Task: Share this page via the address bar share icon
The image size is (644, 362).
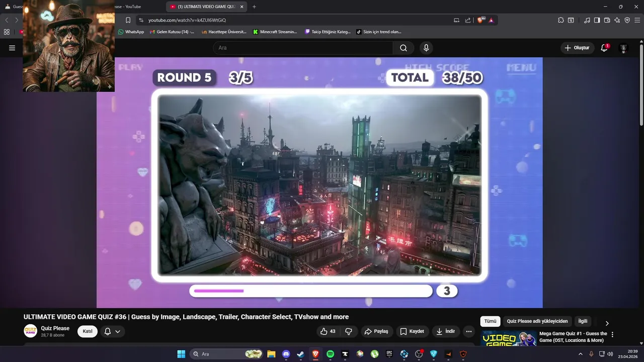Action: tap(468, 20)
